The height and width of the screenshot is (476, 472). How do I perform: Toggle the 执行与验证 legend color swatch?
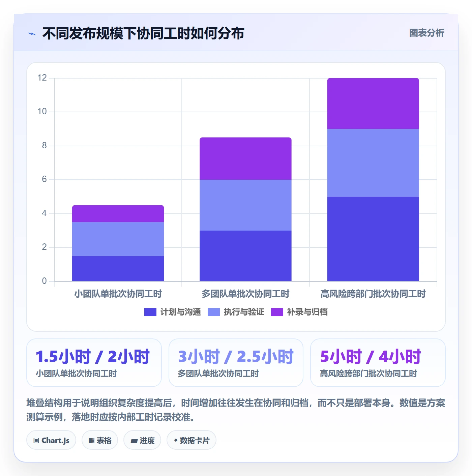tap(213, 312)
